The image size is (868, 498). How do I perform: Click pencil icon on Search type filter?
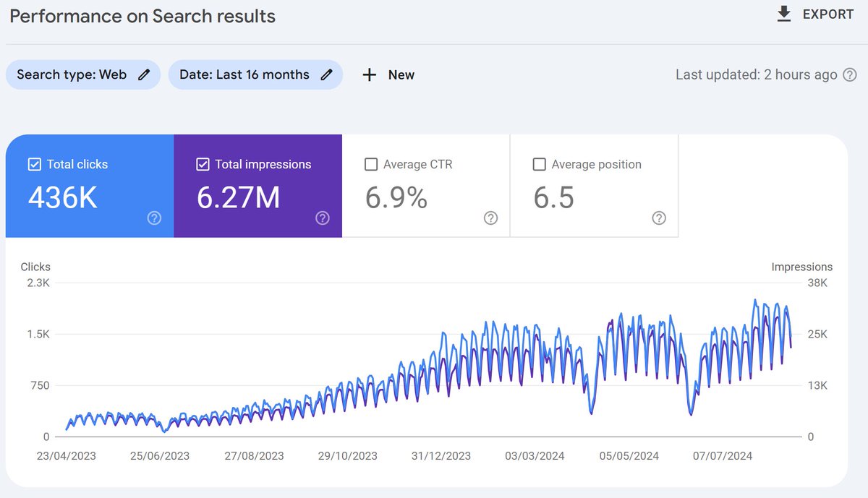coord(144,74)
